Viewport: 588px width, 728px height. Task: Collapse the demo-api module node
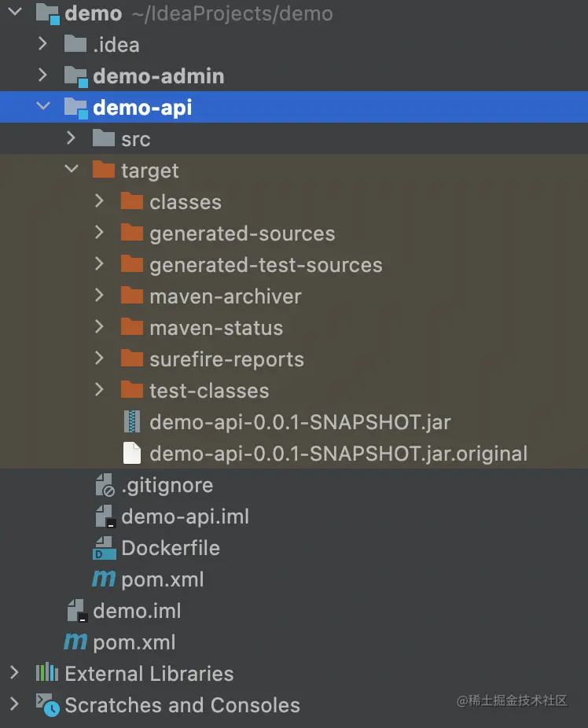coord(42,108)
